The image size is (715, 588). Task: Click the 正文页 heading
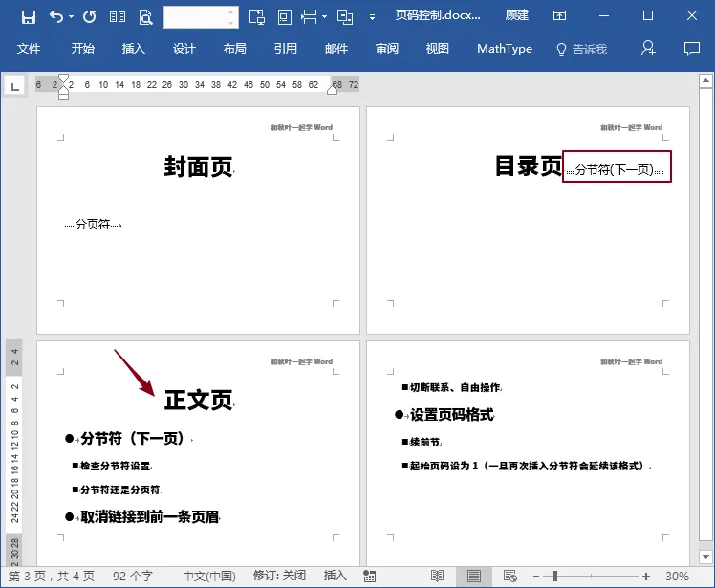199,400
